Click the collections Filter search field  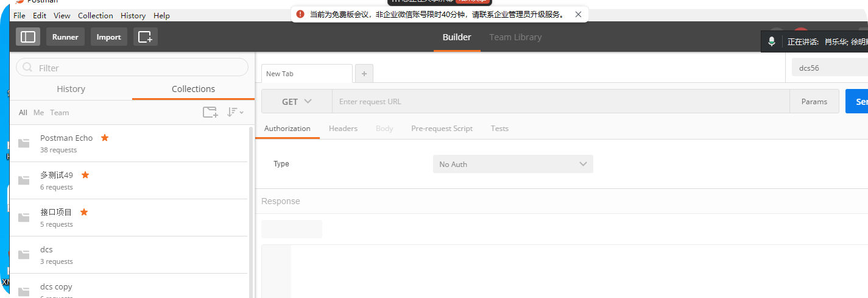pyautogui.click(x=132, y=68)
